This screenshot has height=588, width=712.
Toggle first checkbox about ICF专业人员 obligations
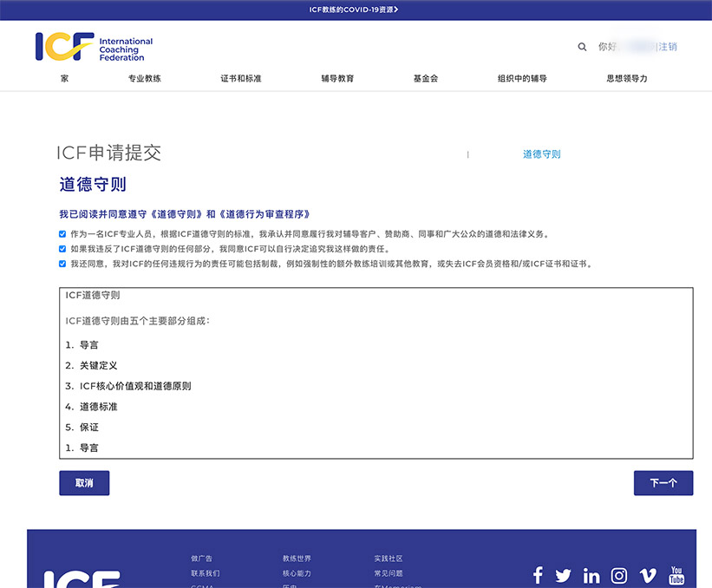(x=62, y=234)
